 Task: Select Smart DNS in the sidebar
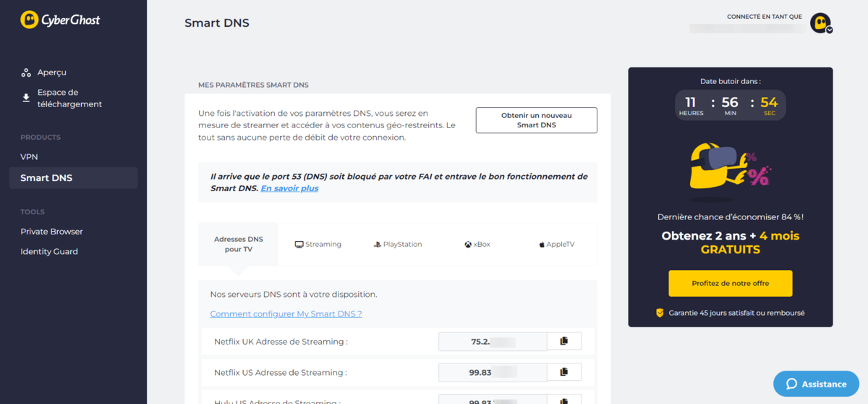[73, 178]
